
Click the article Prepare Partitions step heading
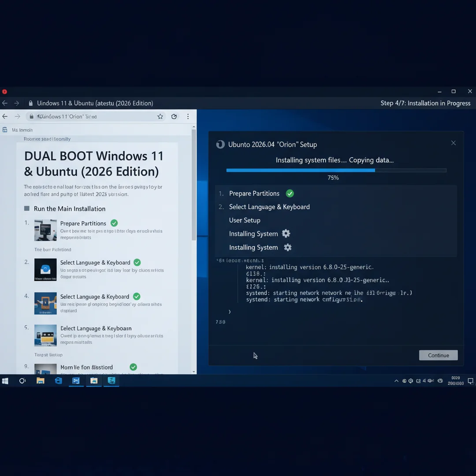83,223
